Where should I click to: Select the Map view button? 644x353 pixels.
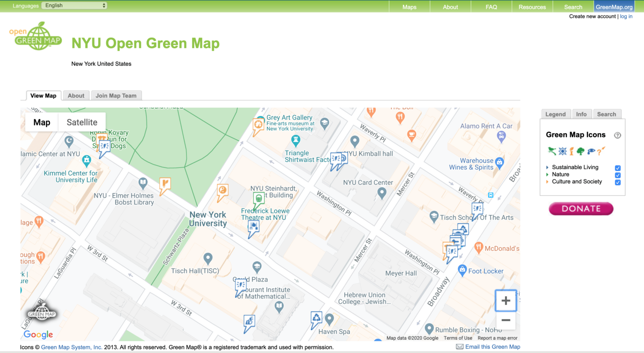point(42,122)
